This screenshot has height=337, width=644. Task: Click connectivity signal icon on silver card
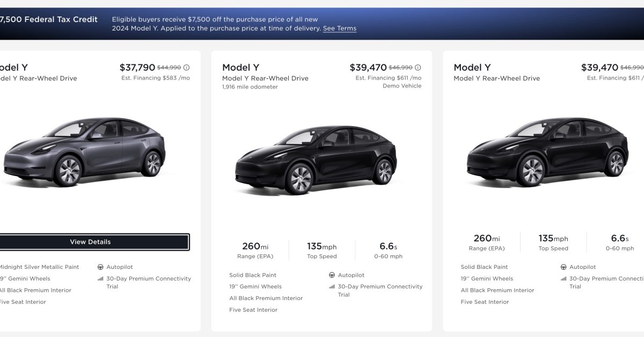[100, 279]
